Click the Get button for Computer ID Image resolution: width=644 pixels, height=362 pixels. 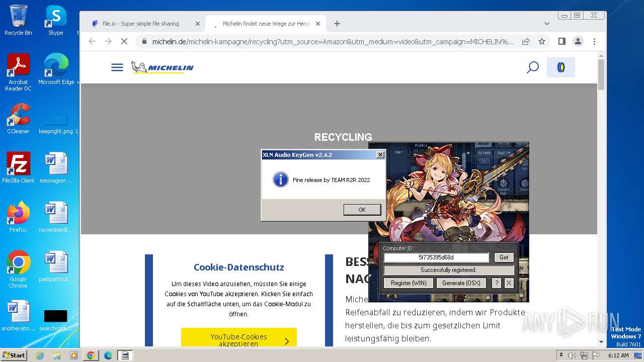point(504,257)
